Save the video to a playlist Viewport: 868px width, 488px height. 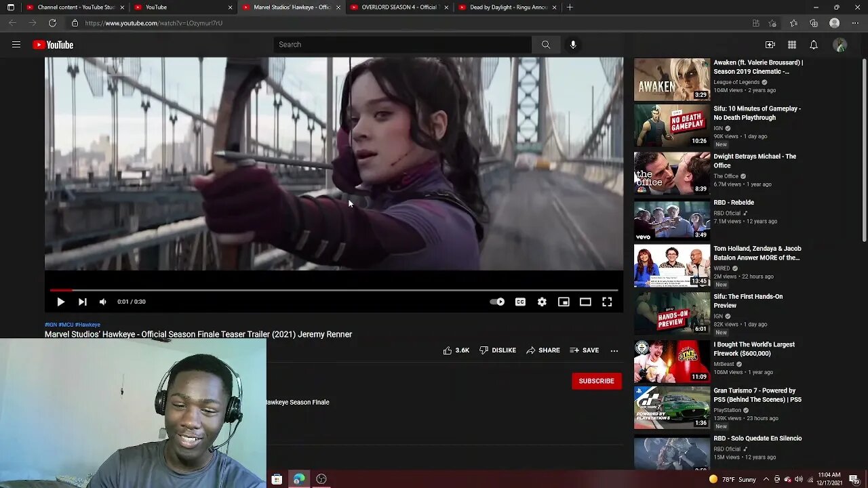point(585,350)
